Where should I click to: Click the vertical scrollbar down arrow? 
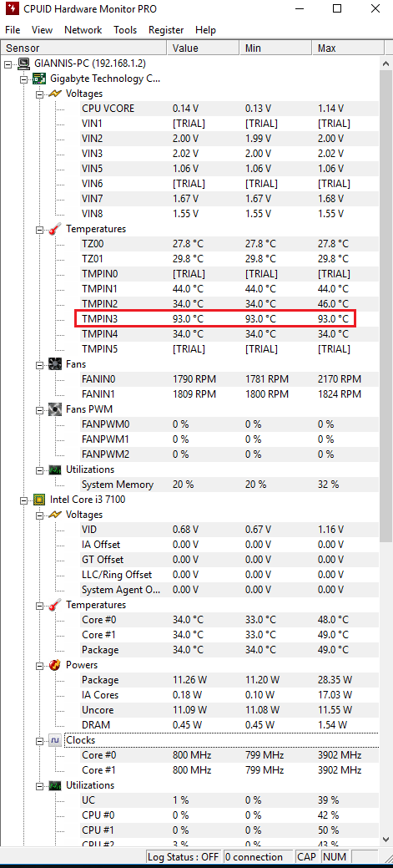pos(385,840)
